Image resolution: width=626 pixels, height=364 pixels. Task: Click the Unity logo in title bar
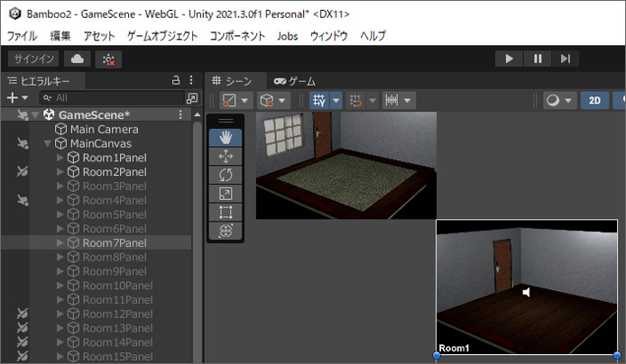(15, 14)
